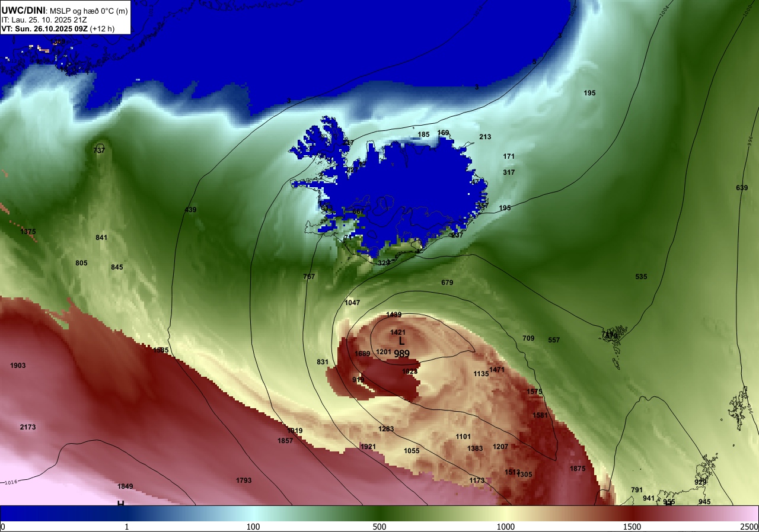This screenshot has height=532, width=759.
Task: Click the map value '1903'
Action: pyautogui.click(x=18, y=366)
